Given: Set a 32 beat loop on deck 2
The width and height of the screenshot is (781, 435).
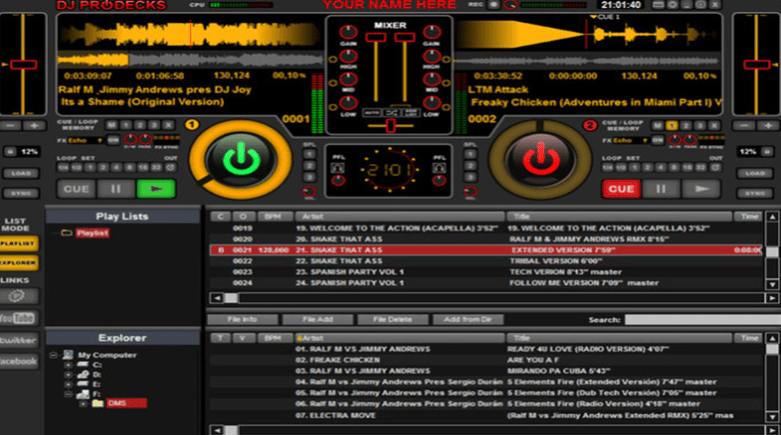Looking at the screenshot, I should pyautogui.click(x=700, y=167).
